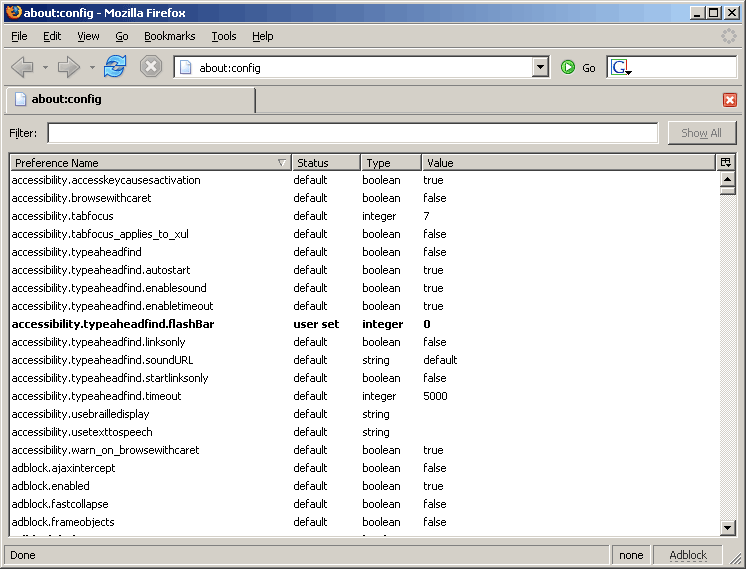Reload the page with the Refresh icon
Image resolution: width=746 pixels, height=569 pixels.
(x=115, y=67)
